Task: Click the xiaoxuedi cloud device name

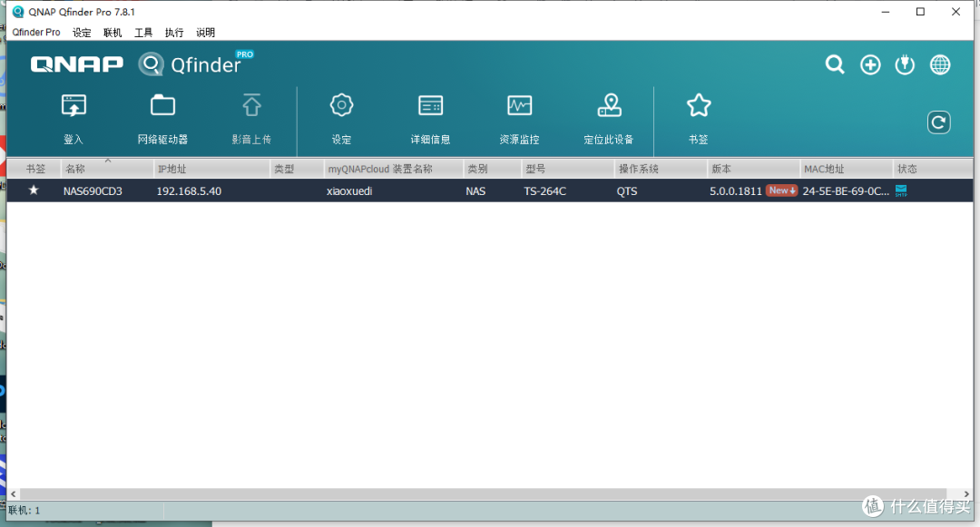Action: pyautogui.click(x=349, y=191)
